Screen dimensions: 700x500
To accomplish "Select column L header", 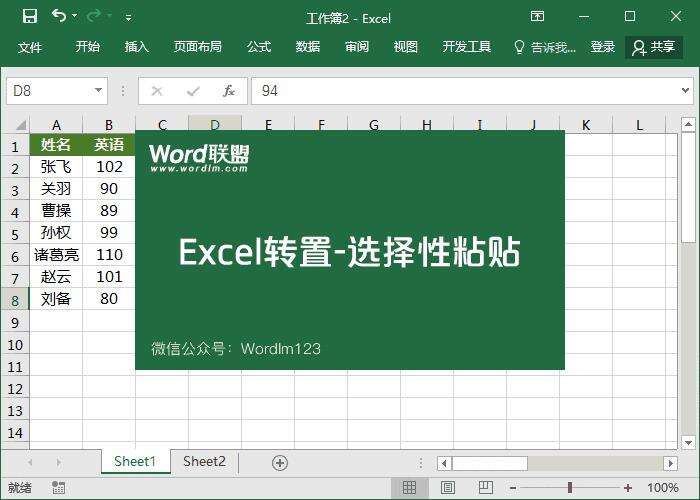I will 639,125.
